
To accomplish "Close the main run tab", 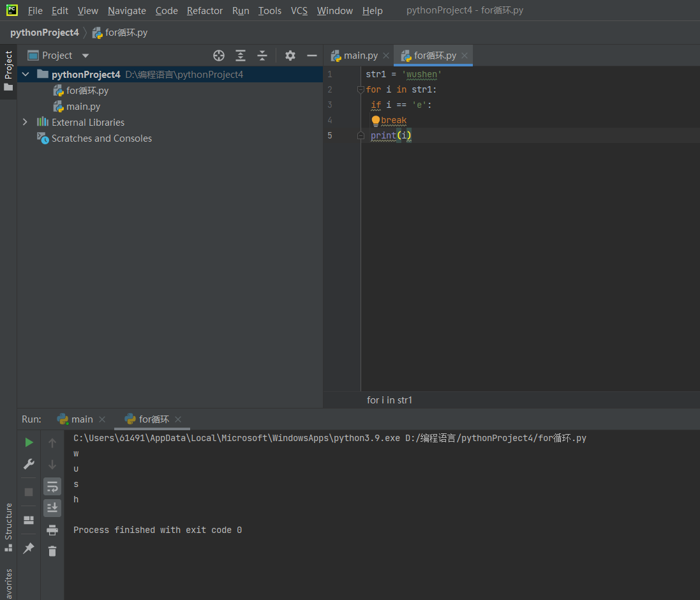I will coord(102,419).
